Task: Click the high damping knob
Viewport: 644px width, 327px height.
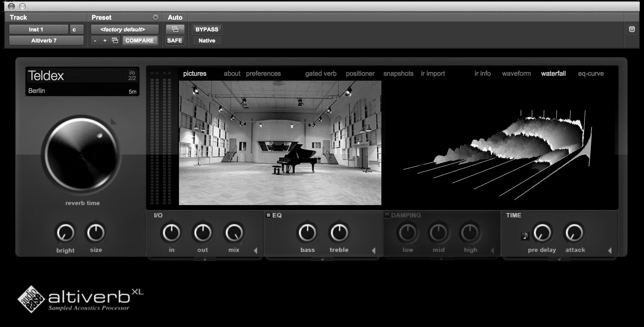Action: tap(470, 233)
